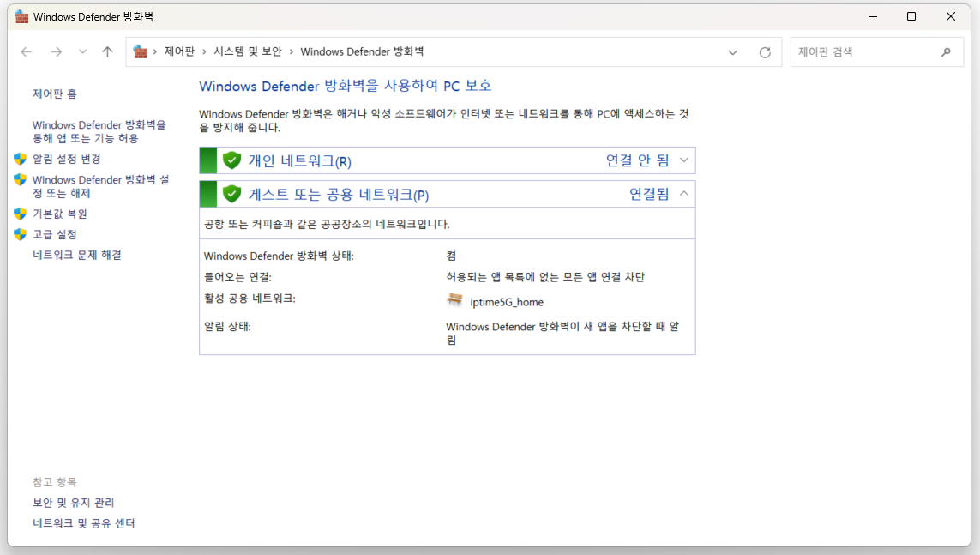Image resolution: width=980 pixels, height=555 pixels.
Task: Open 네트워크 및 공유 센터 link
Action: tap(84, 523)
